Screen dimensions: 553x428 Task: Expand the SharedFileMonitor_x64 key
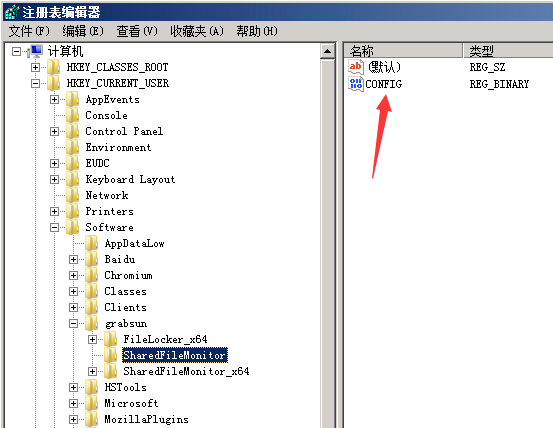(x=92, y=371)
